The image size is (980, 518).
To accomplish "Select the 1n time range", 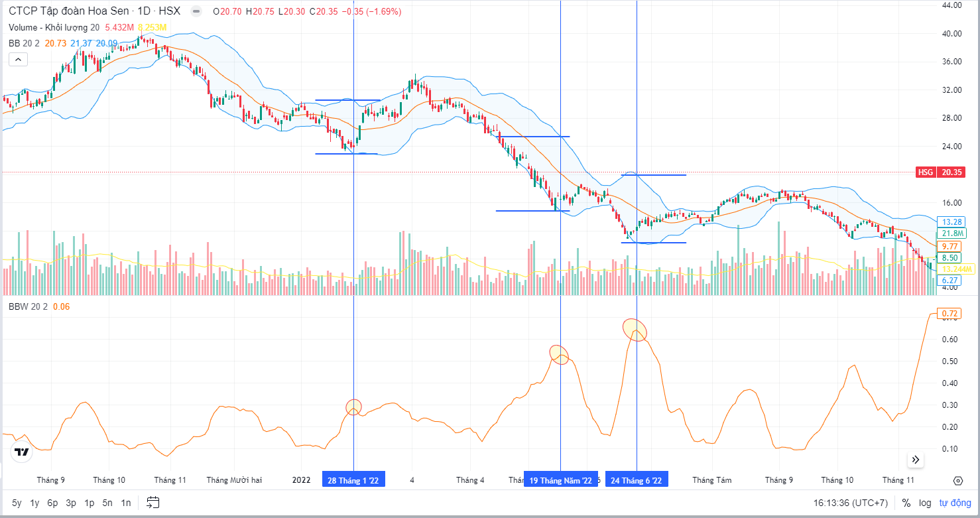I will 125,503.
